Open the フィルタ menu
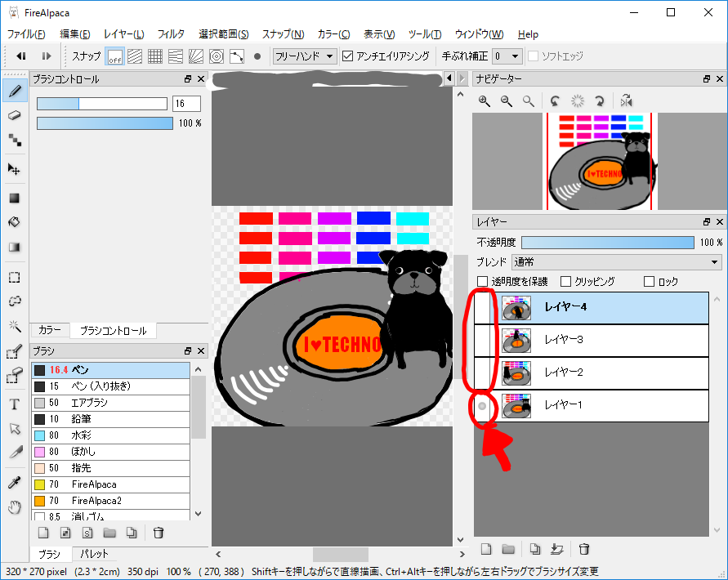The height and width of the screenshot is (580, 728). [171, 33]
